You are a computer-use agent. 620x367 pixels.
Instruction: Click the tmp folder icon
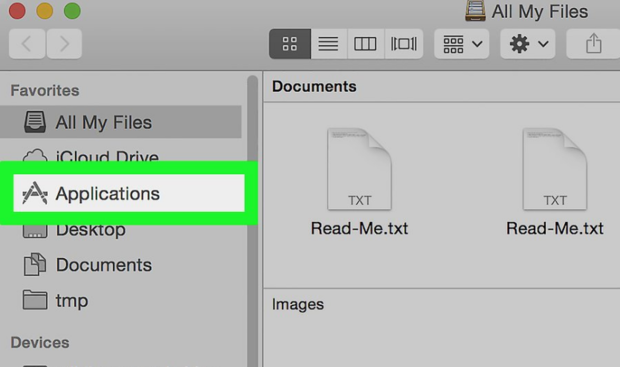35,300
